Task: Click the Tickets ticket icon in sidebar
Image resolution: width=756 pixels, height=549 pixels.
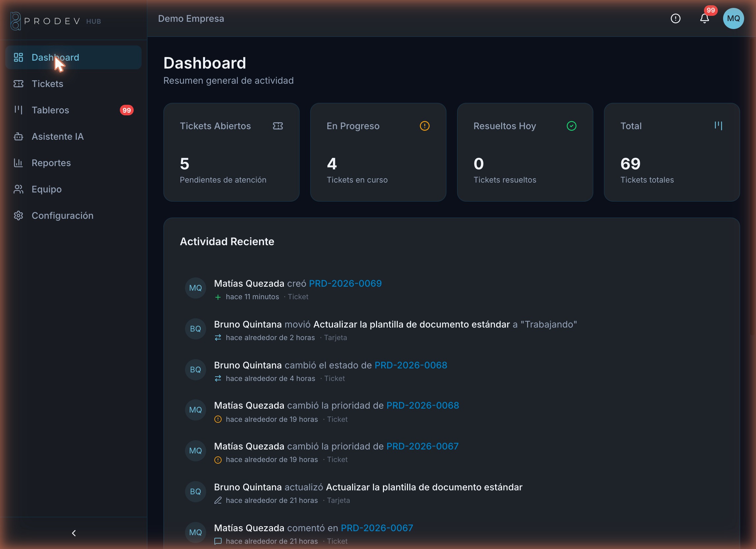Action: point(18,84)
